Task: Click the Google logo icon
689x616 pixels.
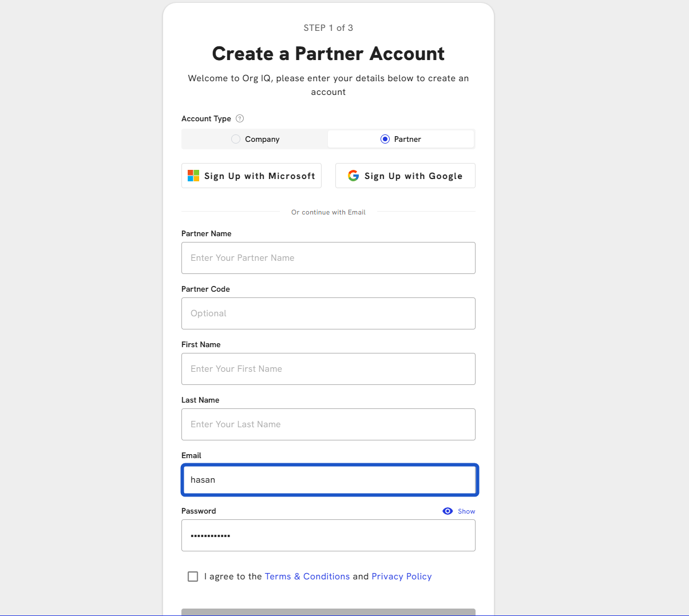Action: 354,176
